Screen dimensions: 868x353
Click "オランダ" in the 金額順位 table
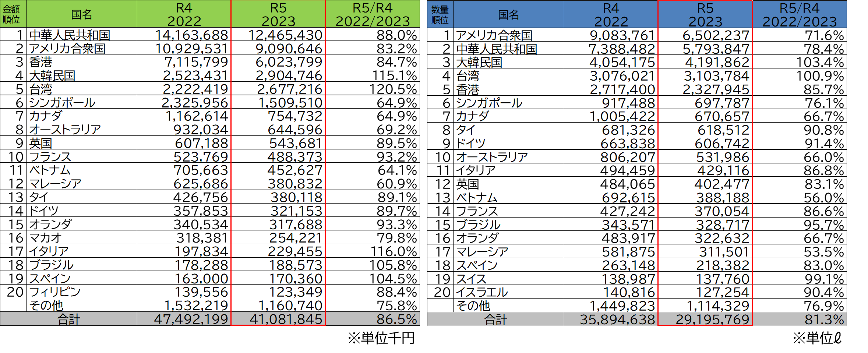[x=82, y=224]
